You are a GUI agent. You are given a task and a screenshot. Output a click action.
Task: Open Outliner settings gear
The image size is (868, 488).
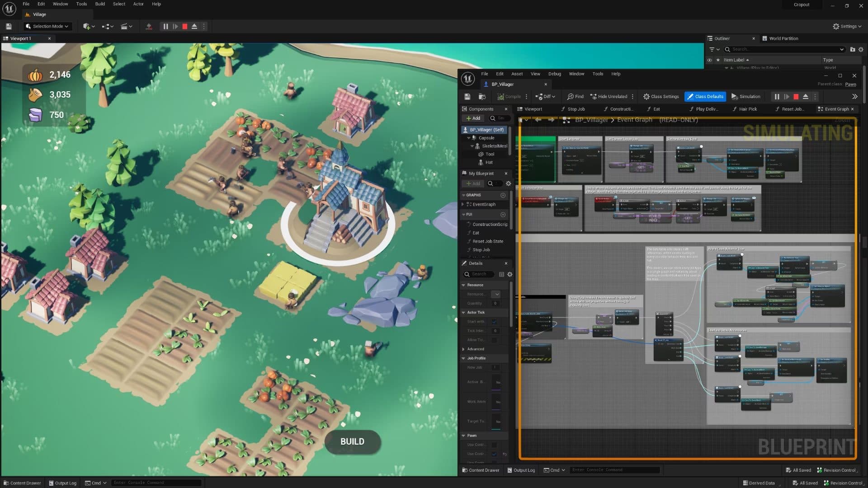pos(861,49)
